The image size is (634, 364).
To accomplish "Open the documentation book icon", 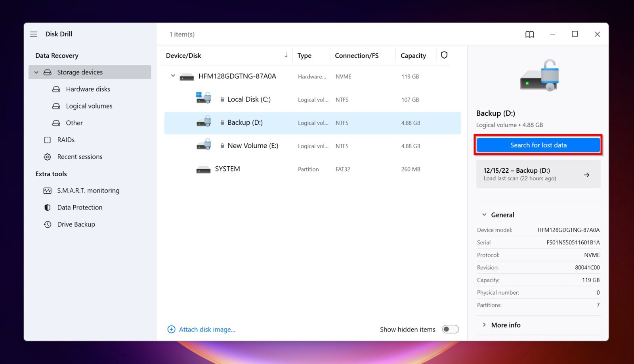I will [529, 34].
